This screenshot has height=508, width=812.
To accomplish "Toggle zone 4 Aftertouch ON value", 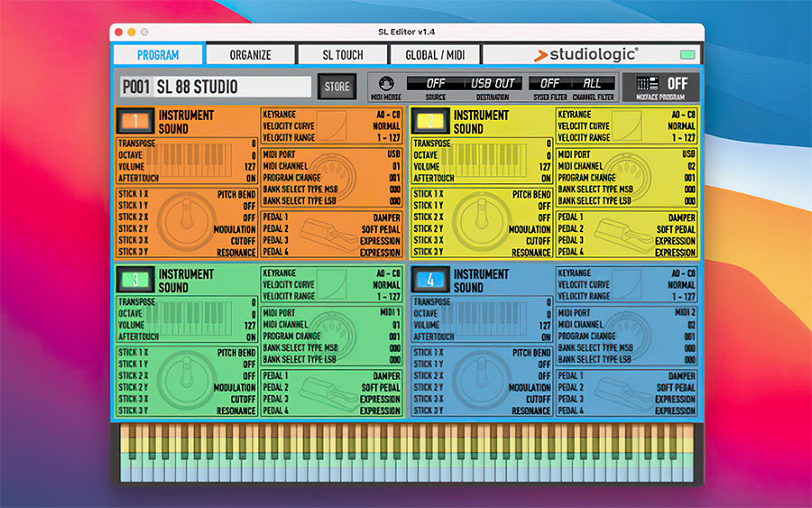I will point(547,337).
